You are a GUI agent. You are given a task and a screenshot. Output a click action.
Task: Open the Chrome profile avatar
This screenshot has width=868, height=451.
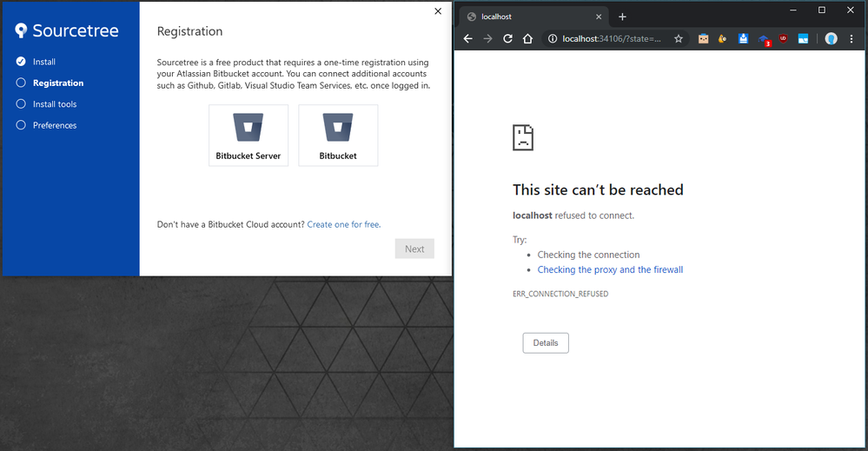tap(831, 39)
